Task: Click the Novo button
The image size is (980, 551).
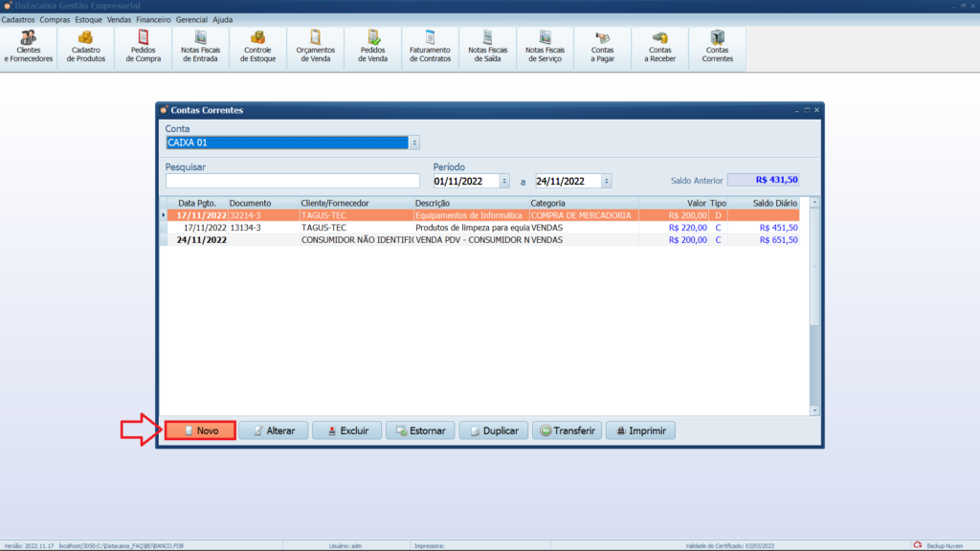Action: tap(200, 431)
